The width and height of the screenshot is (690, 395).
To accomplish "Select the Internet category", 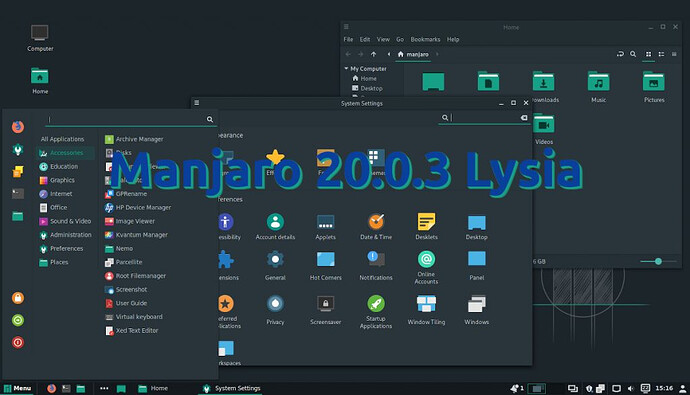I will click(56, 194).
